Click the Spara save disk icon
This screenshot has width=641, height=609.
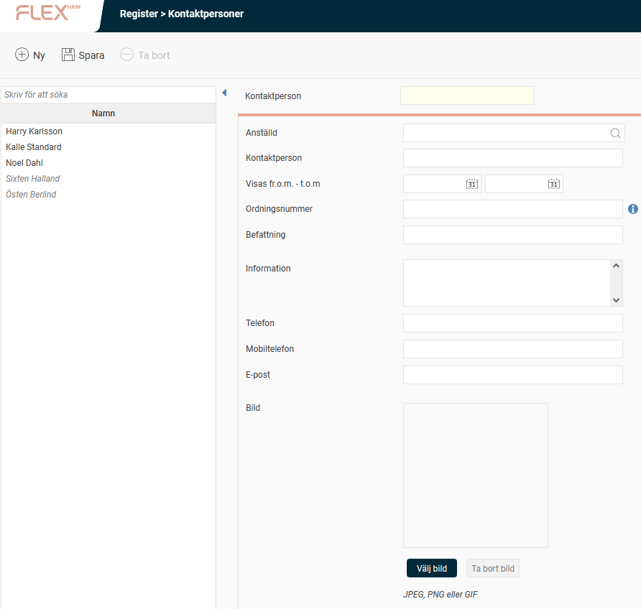pyautogui.click(x=68, y=55)
